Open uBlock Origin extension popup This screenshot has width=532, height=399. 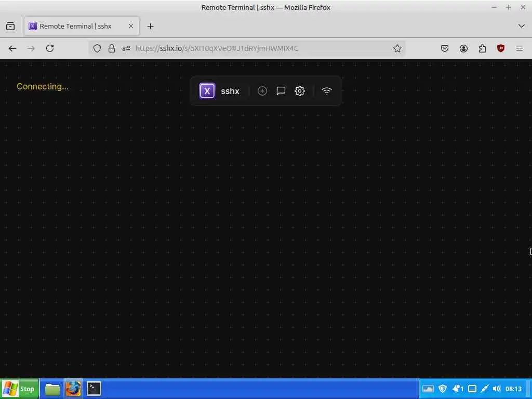click(x=501, y=48)
